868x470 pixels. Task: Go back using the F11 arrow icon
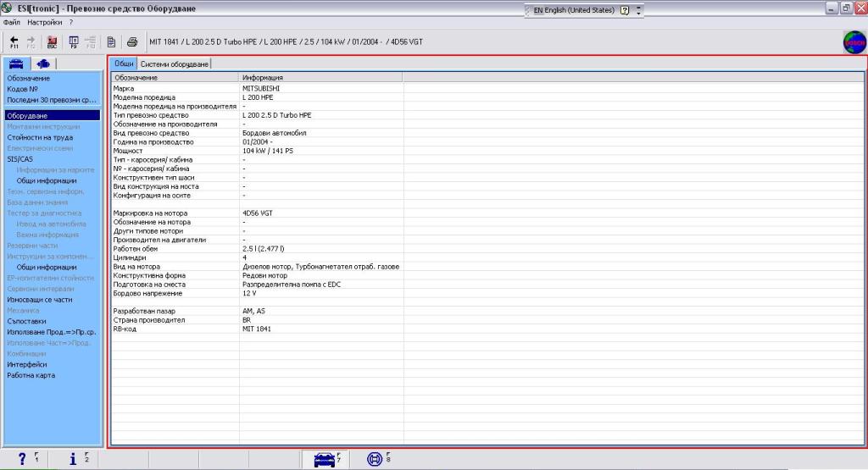pyautogui.click(x=14, y=42)
